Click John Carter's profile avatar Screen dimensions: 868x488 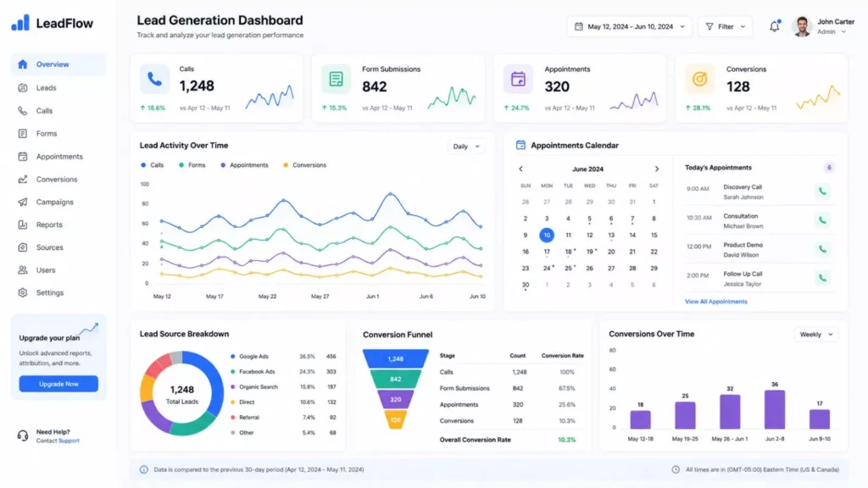802,26
